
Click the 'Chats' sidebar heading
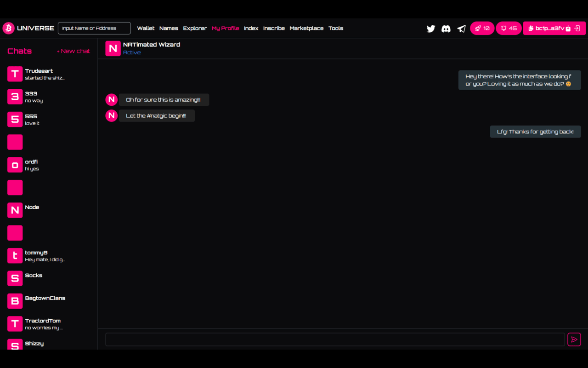click(x=20, y=51)
